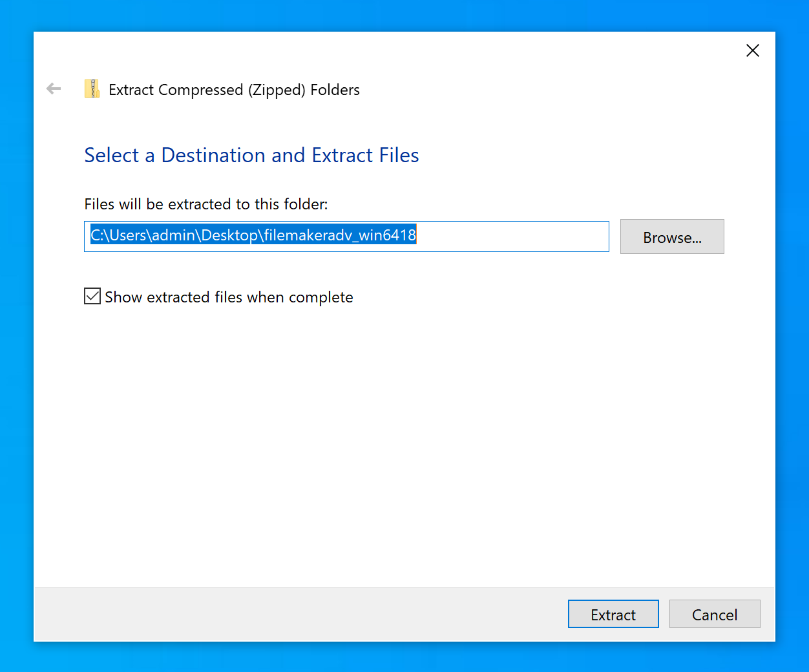Viewport: 809px width, 672px height.
Task: Click the 'Show extracted files when complete' label
Action: point(229,297)
